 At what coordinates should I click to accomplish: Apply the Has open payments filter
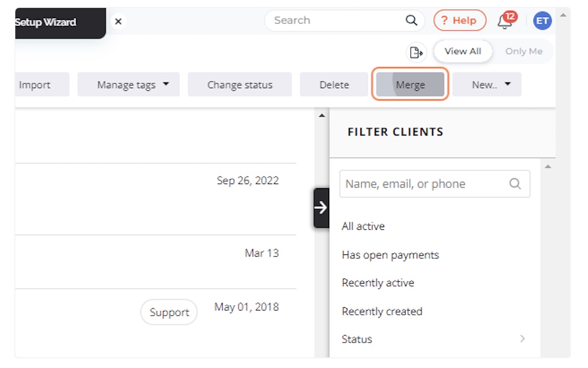point(390,254)
